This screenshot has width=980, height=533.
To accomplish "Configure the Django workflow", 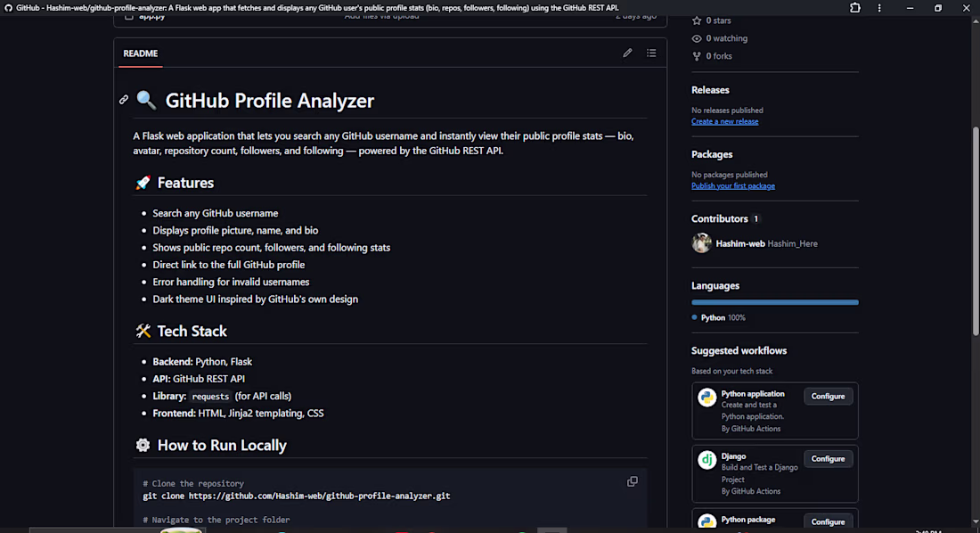I will [829, 459].
